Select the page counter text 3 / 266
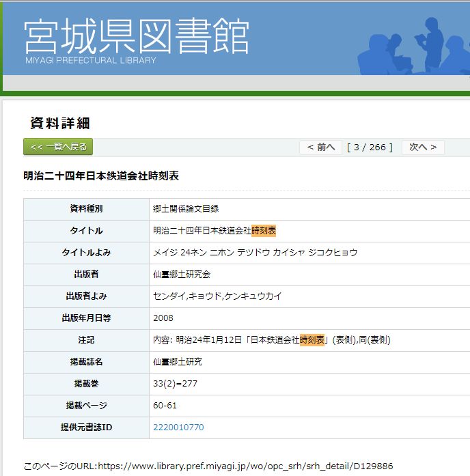 coord(370,148)
